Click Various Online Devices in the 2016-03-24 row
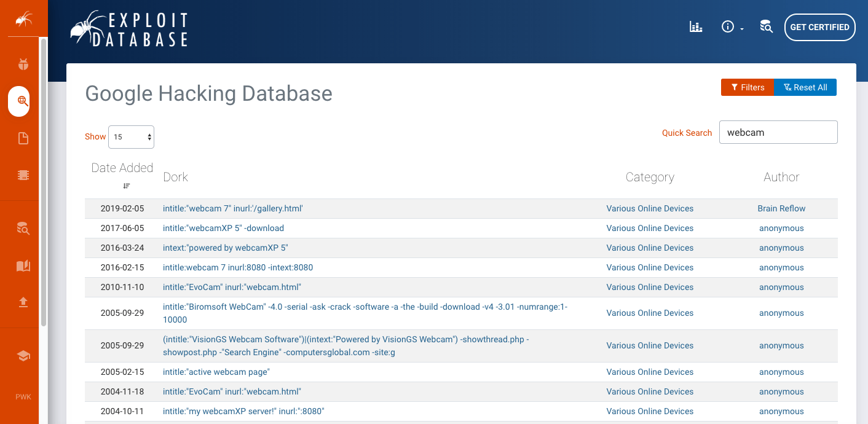The height and width of the screenshot is (424, 868). pos(650,248)
